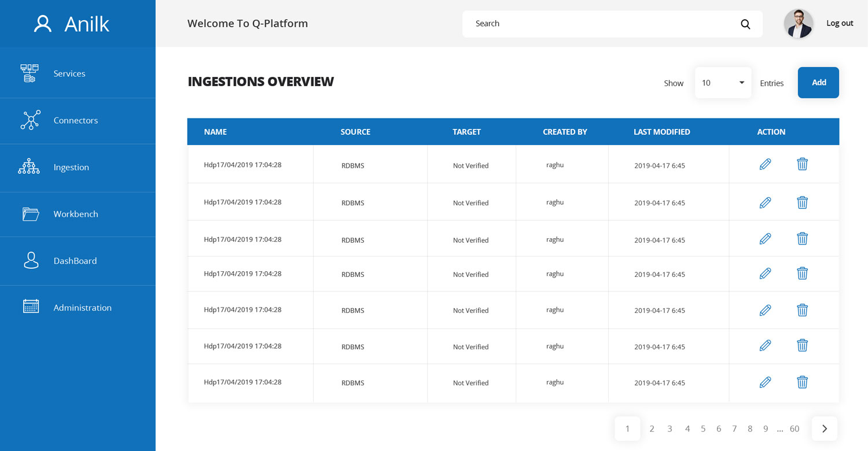
Task: Sort by LAST MODIFIED column header
Action: pos(661,132)
